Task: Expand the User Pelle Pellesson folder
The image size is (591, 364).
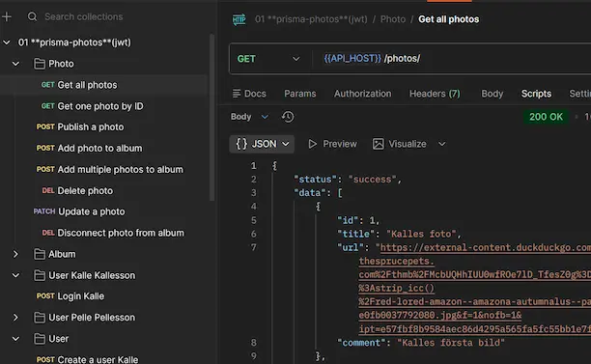Action: (x=15, y=318)
